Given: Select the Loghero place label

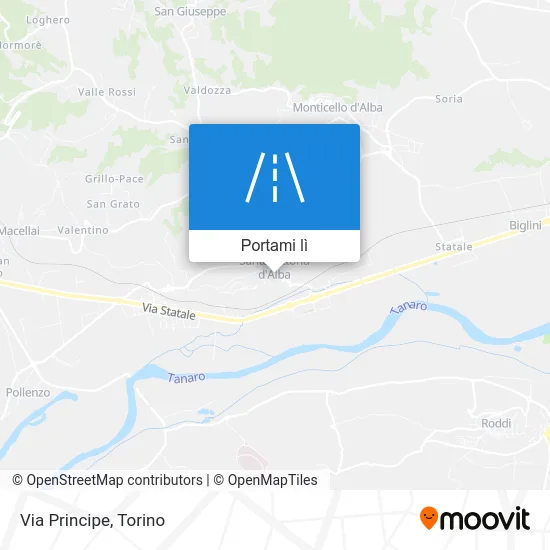Looking at the screenshot, I should pos(48,20).
